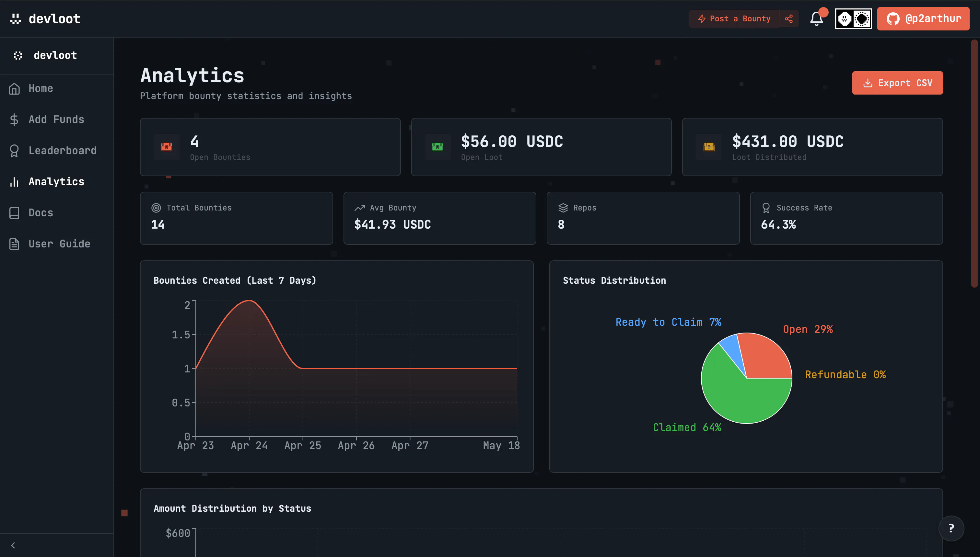Click the Total Bounties target icon

tap(156, 208)
